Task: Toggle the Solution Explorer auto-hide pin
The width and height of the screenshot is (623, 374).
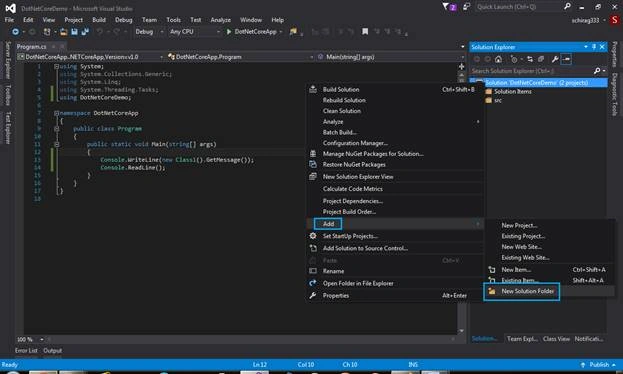Action: (x=594, y=47)
